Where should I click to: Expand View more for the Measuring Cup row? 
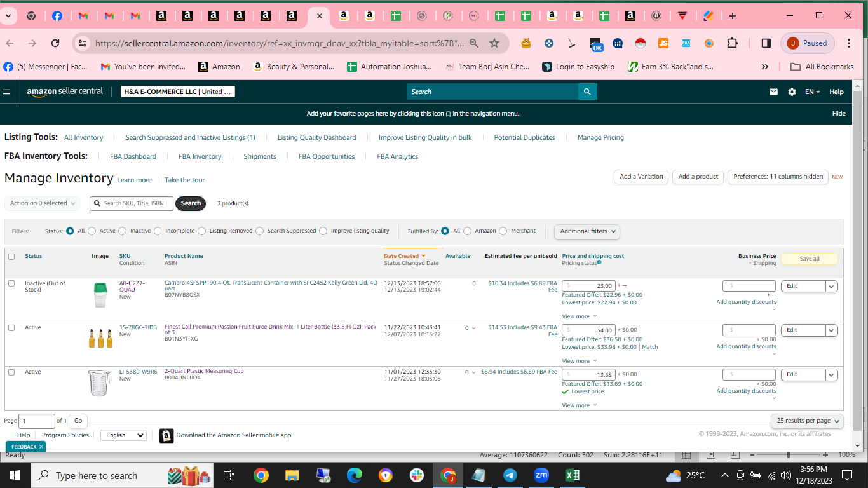click(580, 405)
